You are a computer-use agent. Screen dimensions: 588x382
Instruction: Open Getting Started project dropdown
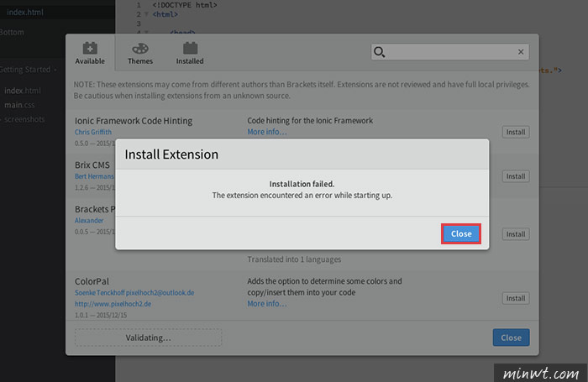coord(28,70)
